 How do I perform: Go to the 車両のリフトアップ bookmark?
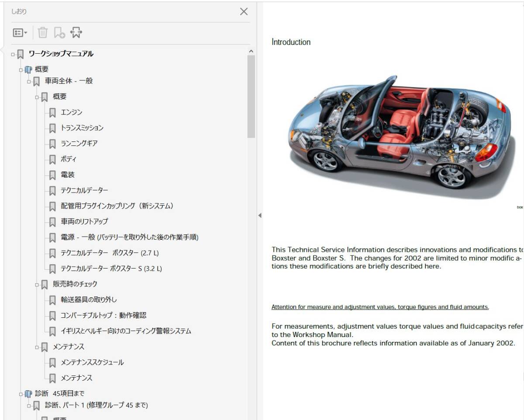point(84,221)
